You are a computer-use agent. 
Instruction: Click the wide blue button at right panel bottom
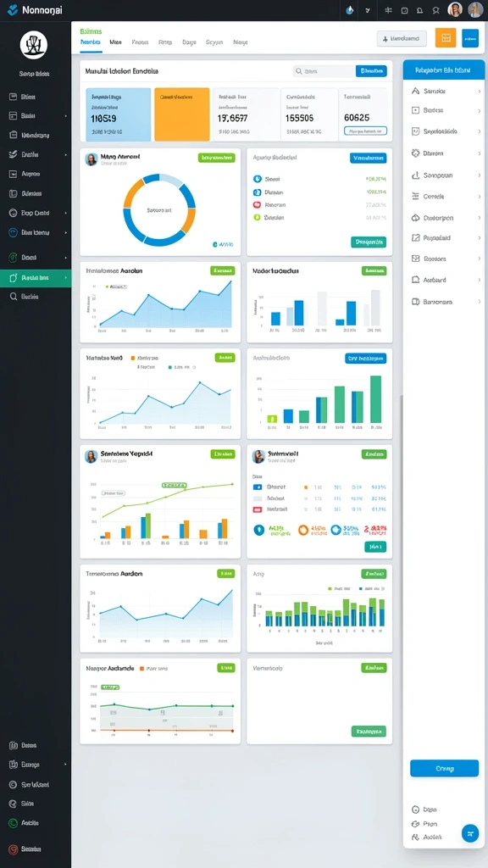[x=444, y=768]
